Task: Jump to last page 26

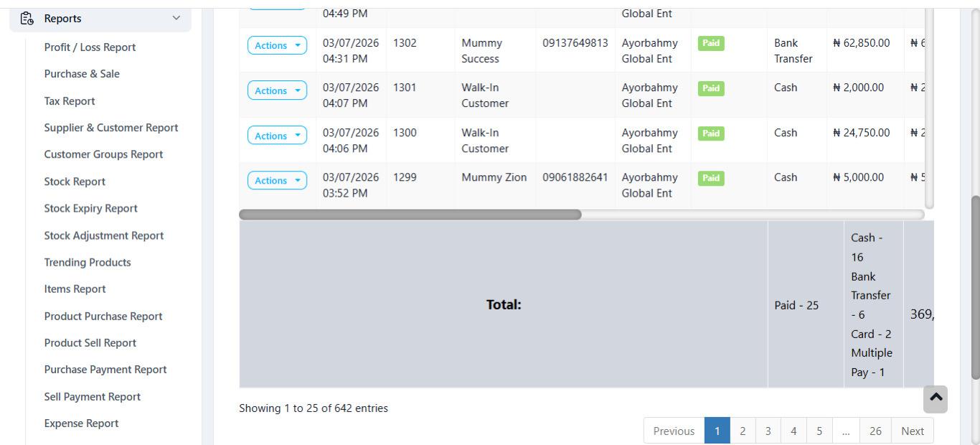Action: click(875, 431)
